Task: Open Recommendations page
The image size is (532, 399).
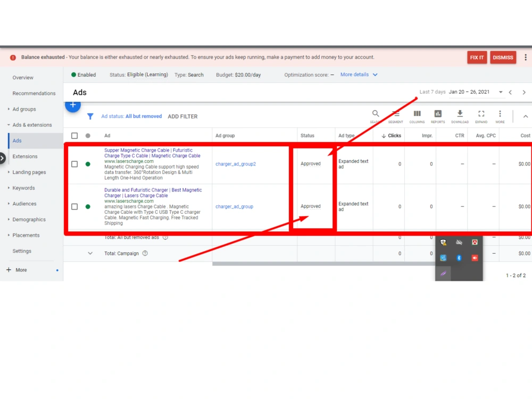Action: 34,93
